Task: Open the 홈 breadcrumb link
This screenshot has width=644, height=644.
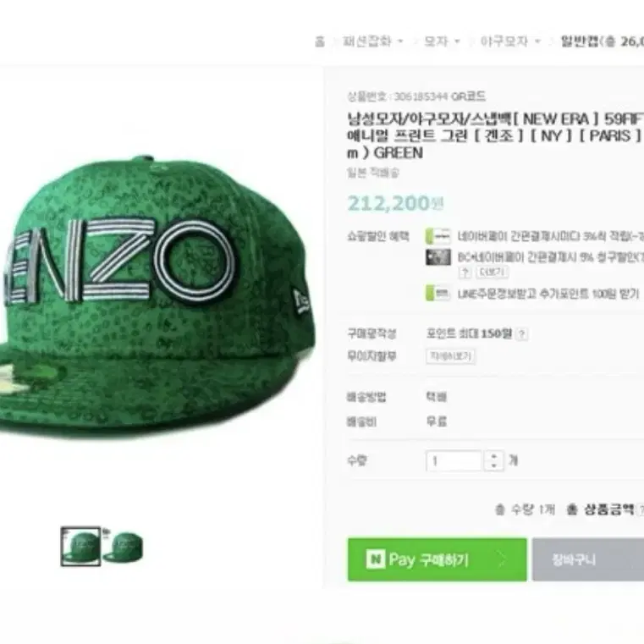Action: [x=320, y=41]
